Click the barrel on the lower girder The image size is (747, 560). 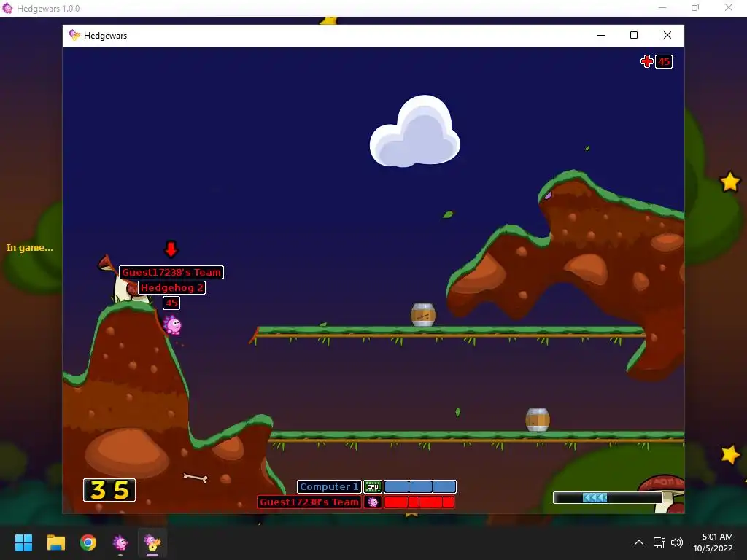538,420
